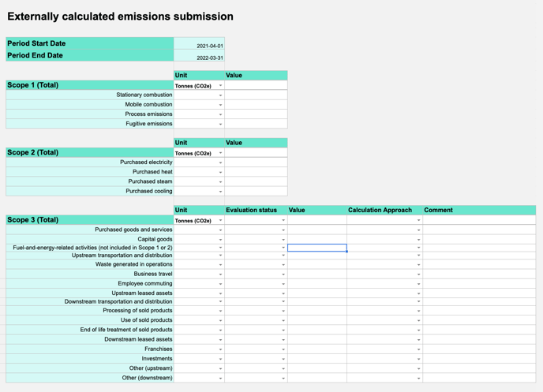Viewport: 543px width, 392px height.
Task: Click the Capital goods value cell
Action: coord(317,240)
